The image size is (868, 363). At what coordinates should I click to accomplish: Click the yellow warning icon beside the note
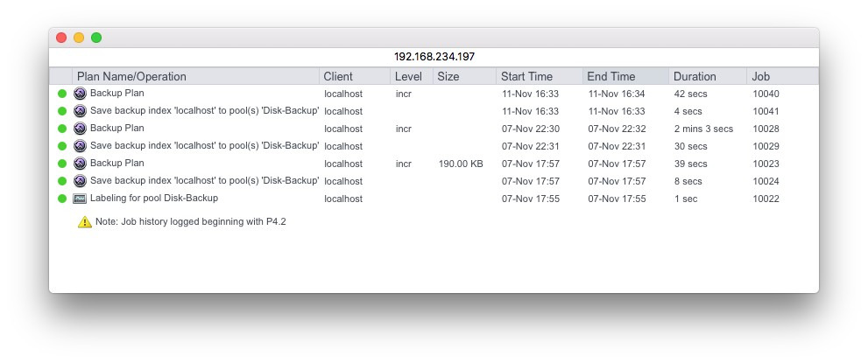[x=85, y=222]
